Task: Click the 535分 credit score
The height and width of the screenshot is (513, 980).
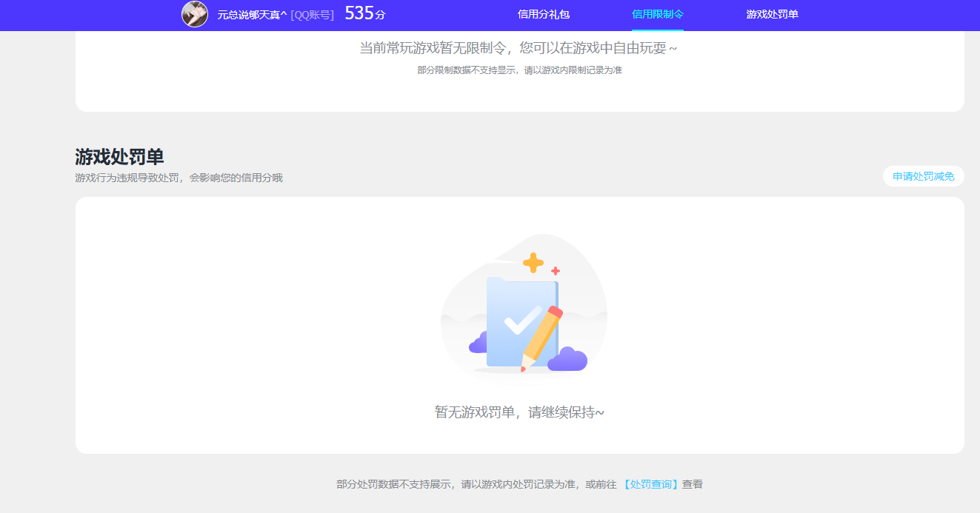Action: (365, 13)
